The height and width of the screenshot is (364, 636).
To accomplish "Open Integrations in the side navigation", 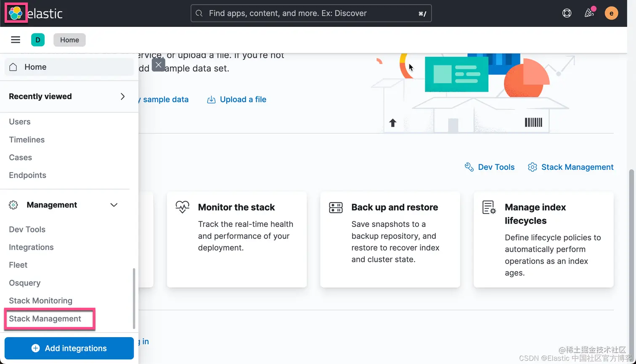I will pyautogui.click(x=32, y=247).
